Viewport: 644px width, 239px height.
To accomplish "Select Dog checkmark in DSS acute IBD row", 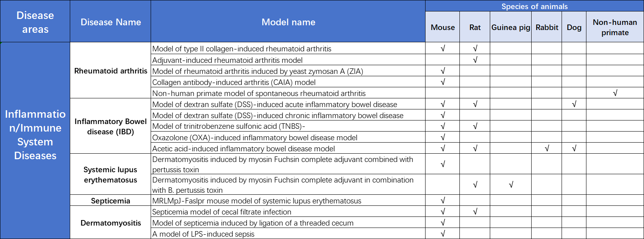I will click(x=574, y=104).
